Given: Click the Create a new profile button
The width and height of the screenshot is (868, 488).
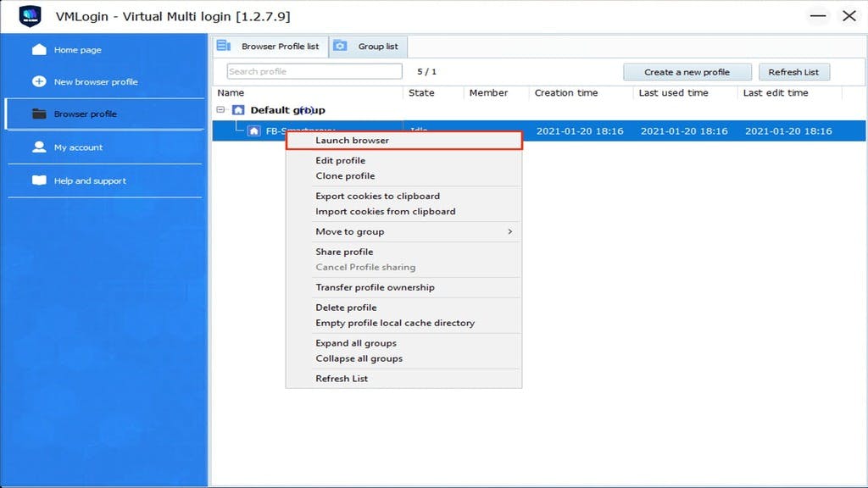Looking at the screenshot, I should point(687,72).
